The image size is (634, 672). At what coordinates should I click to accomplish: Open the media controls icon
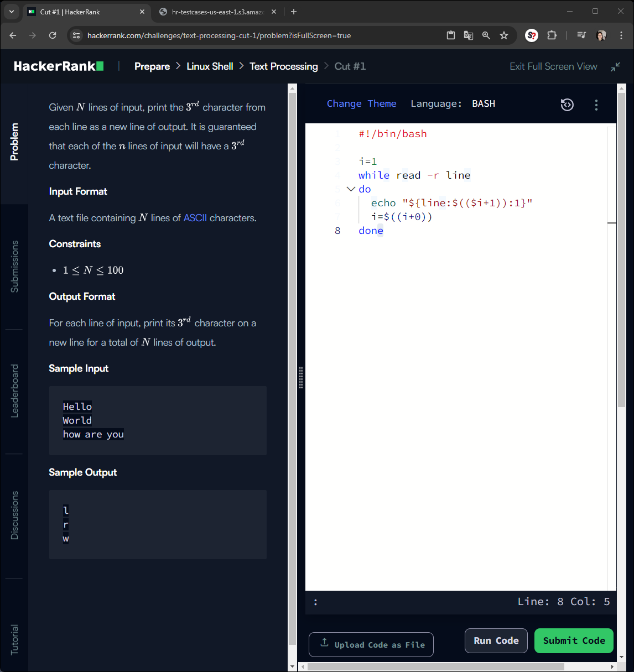(581, 35)
